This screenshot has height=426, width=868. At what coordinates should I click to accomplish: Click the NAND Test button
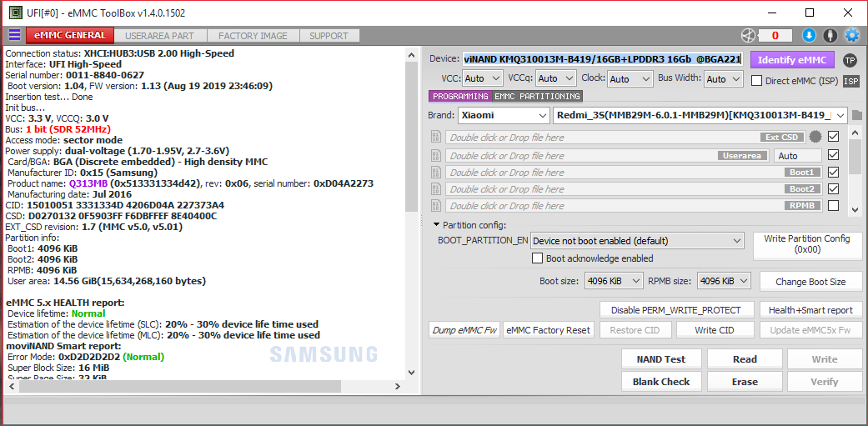[x=661, y=359]
